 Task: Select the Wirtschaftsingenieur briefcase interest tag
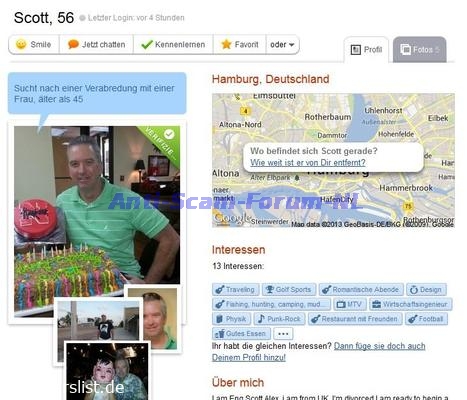tap(410, 304)
